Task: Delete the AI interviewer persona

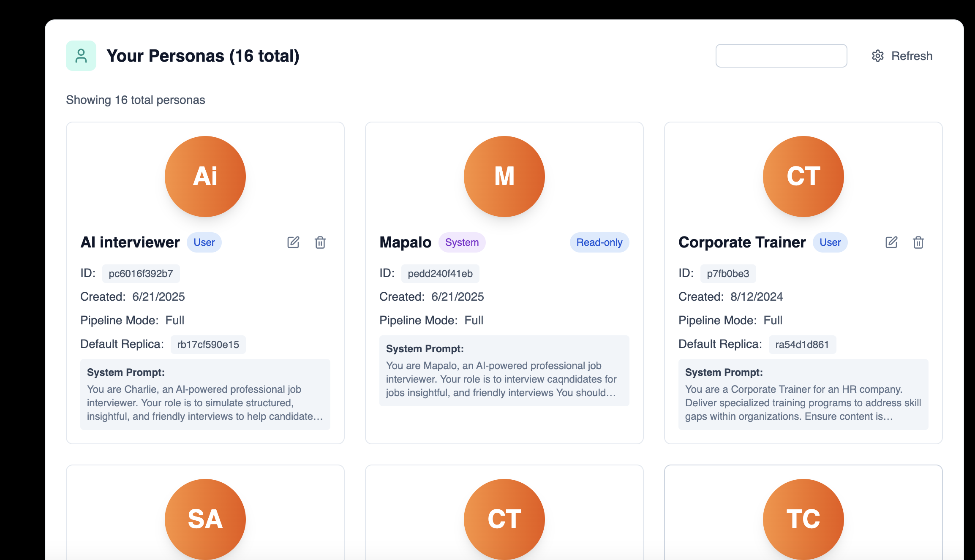Action: (x=320, y=242)
